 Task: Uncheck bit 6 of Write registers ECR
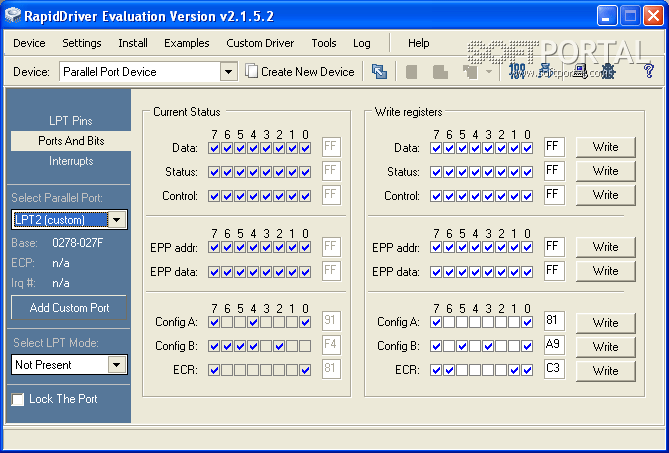(449, 370)
